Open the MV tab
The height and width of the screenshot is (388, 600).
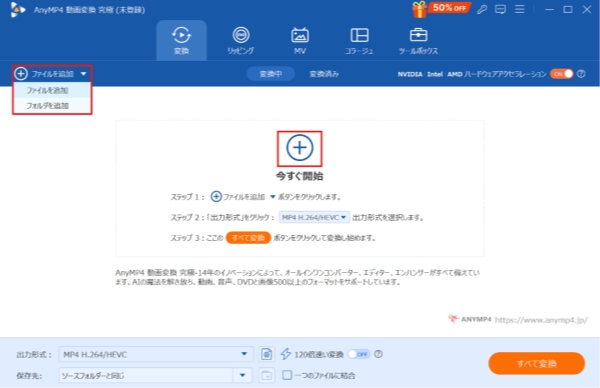point(300,40)
